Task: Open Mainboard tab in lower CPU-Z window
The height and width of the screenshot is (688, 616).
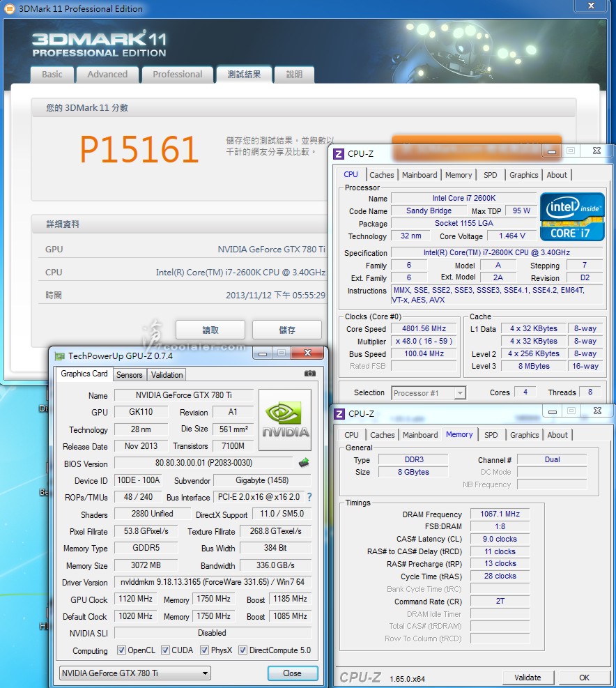Action: point(420,435)
